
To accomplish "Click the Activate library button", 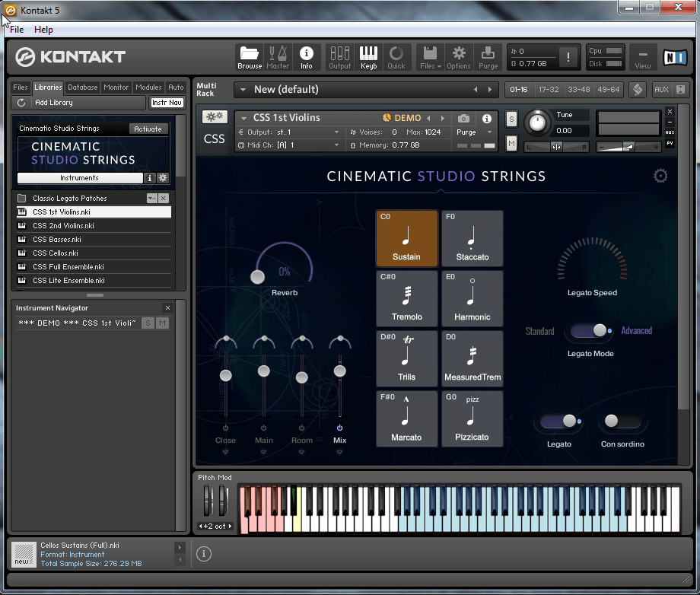I will (x=148, y=129).
